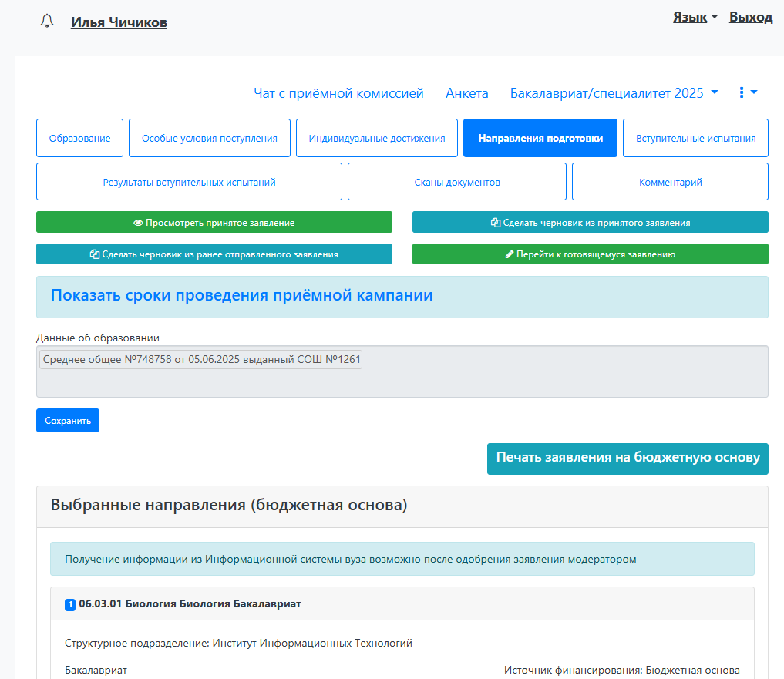Click the notification bell icon

tap(47, 22)
